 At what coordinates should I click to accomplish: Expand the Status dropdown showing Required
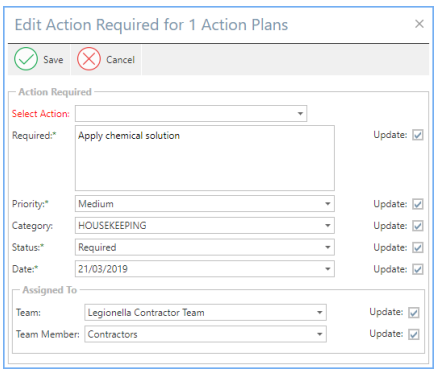pyautogui.click(x=328, y=247)
